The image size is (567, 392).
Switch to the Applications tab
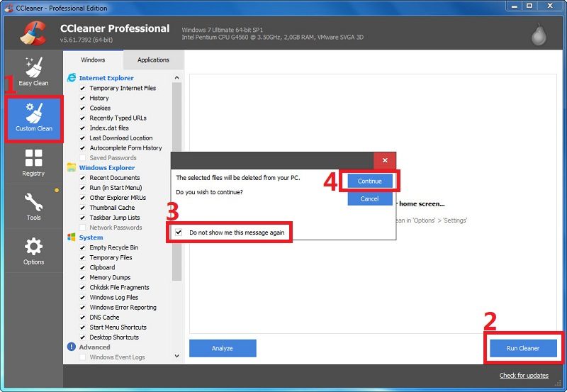[153, 60]
